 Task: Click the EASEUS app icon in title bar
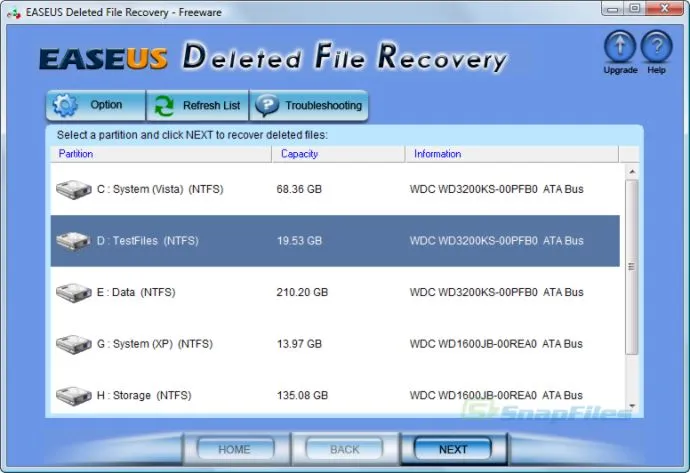(x=14, y=13)
